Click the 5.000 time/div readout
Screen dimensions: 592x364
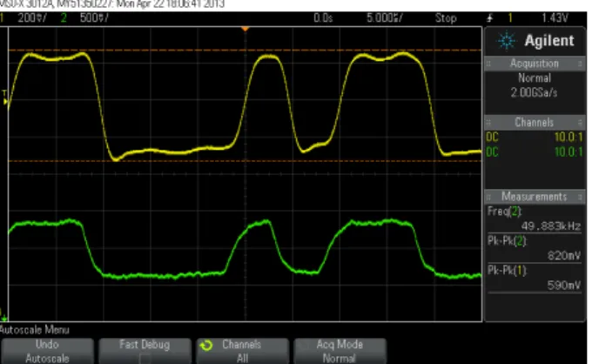[x=385, y=17]
